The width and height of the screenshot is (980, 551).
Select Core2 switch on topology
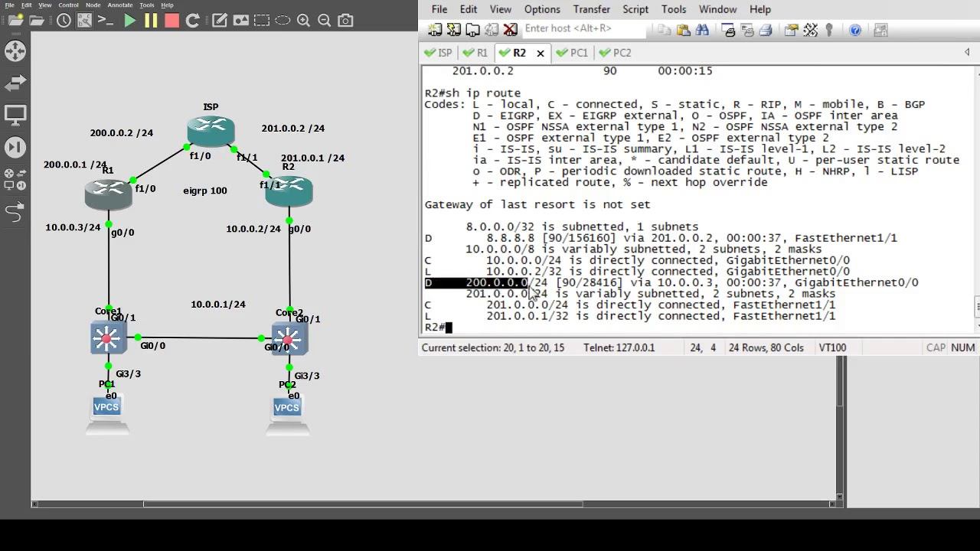tap(289, 338)
